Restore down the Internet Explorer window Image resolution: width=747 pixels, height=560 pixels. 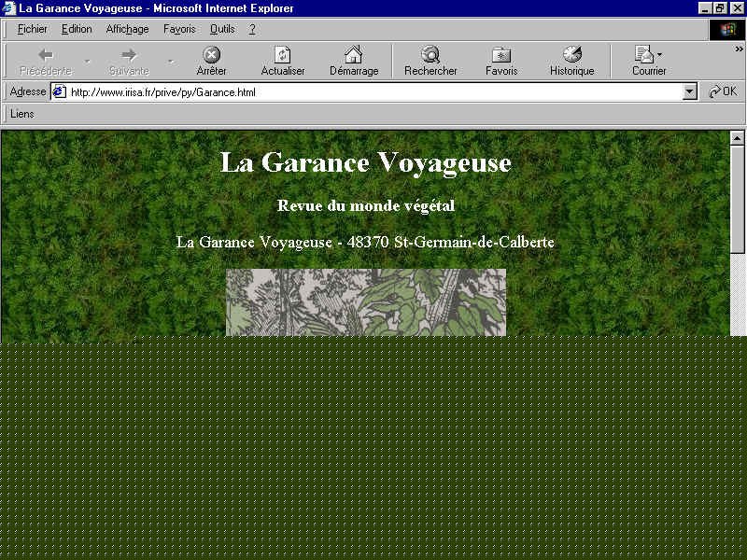(x=720, y=8)
